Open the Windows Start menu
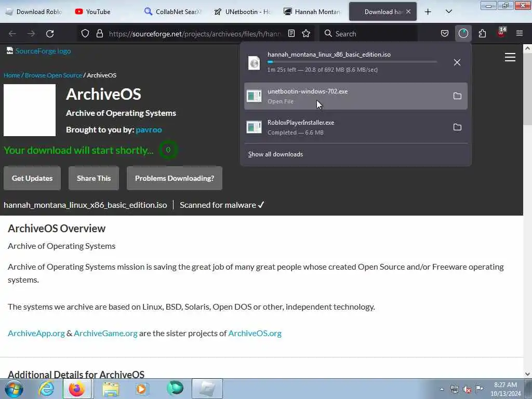This screenshot has width=532, height=399. (x=14, y=389)
